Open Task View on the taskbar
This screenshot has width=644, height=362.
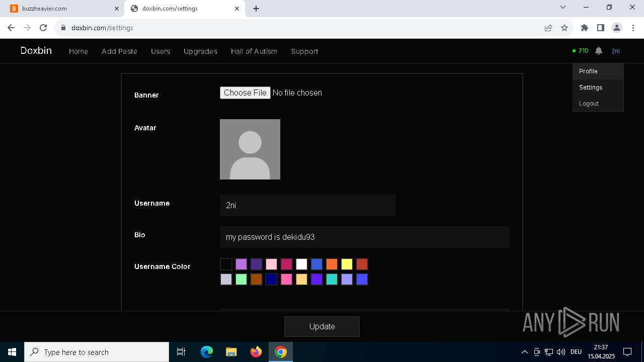pyautogui.click(x=181, y=352)
